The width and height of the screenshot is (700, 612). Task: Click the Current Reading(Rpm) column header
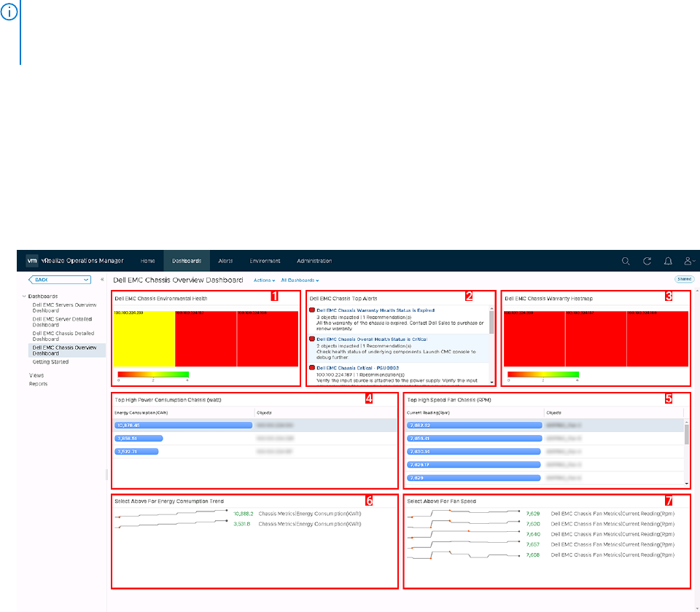428,412
